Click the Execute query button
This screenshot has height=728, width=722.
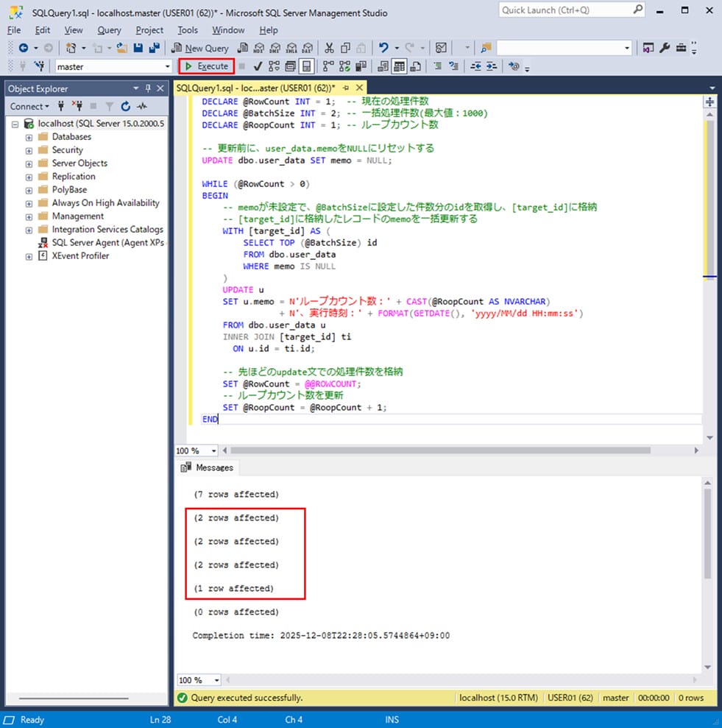(x=207, y=66)
